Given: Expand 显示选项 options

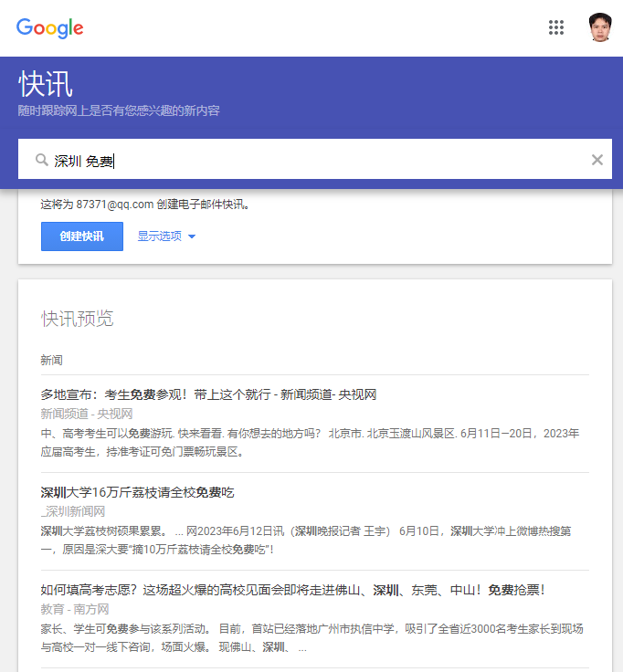Looking at the screenshot, I should (x=166, y=236).
